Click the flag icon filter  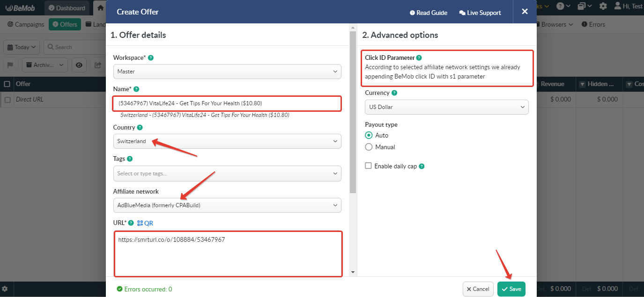pyautogui.click(x=10, y=65)
